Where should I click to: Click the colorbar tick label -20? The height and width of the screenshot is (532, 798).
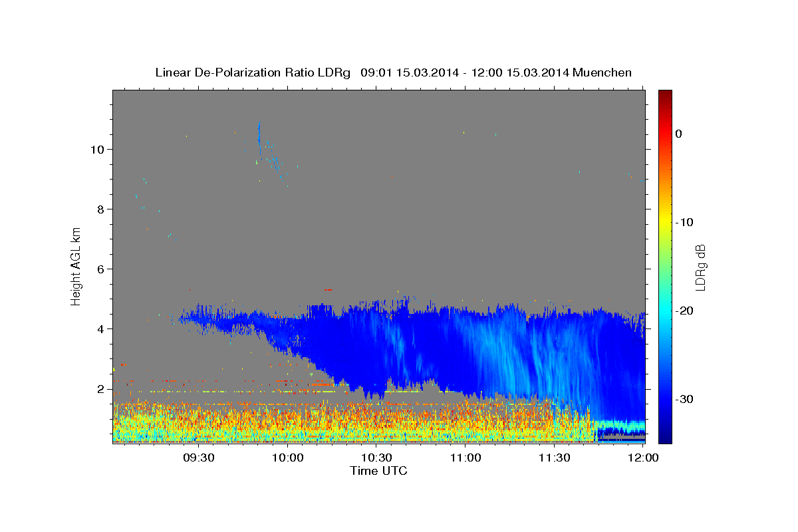click(x=684, y=311)
